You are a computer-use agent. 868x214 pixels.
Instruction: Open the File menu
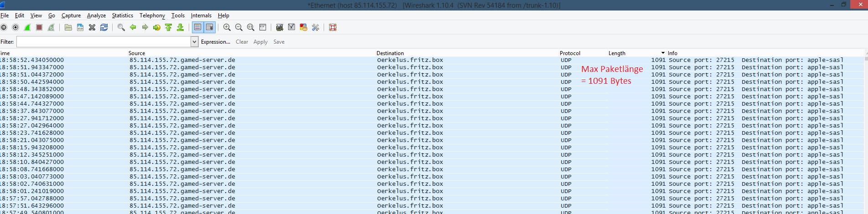[x=5, y=15]
